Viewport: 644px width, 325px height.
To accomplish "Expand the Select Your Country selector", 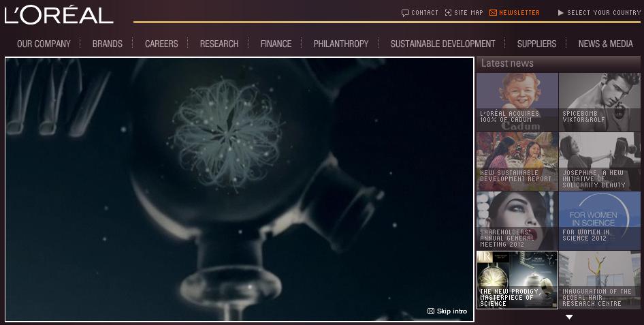I will coord(598,13).
